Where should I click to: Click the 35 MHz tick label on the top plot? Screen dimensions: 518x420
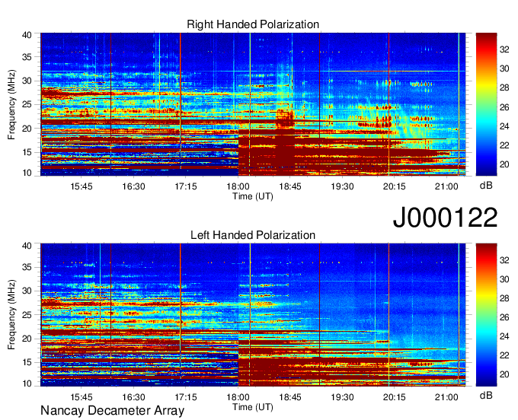pos(27,57)
